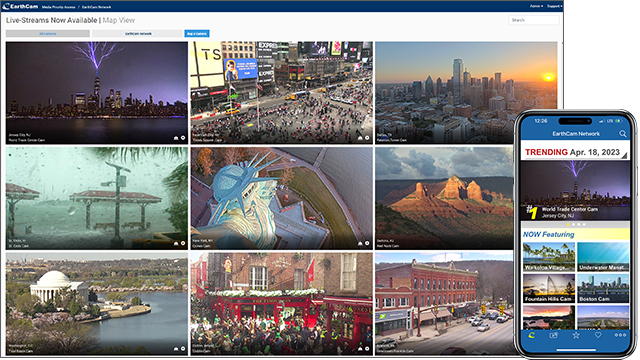
Task: Tap the Fountain Hills Cam thumbnail on phone
Action: pyautogui.click(x=549, y=288)
